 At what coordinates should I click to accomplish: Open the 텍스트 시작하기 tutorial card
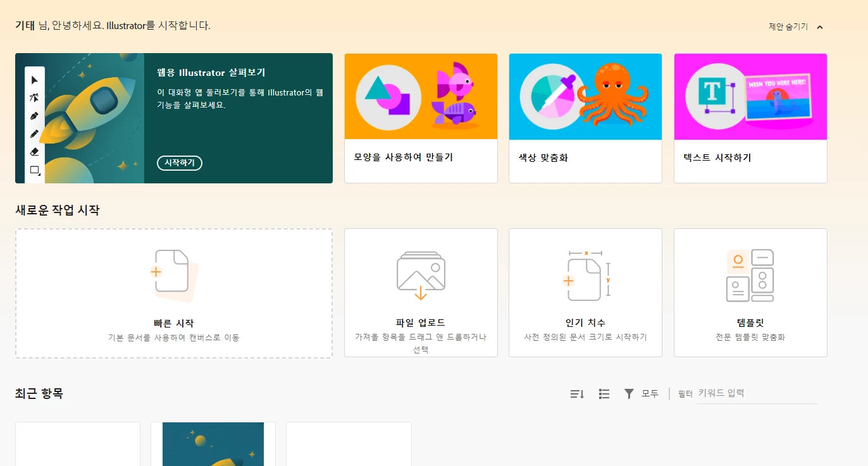point(750,118)
